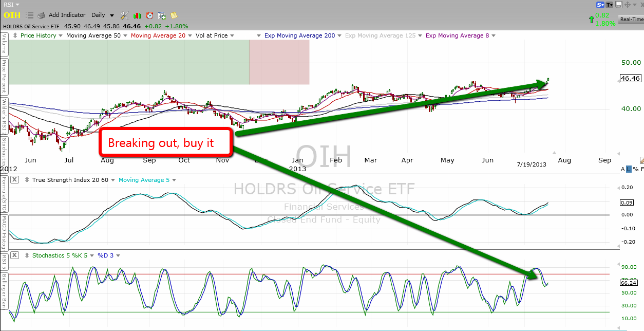The image size is (644, 331).
Task: Open the symbol list icon beside OIH
Action: coord(30,15)
